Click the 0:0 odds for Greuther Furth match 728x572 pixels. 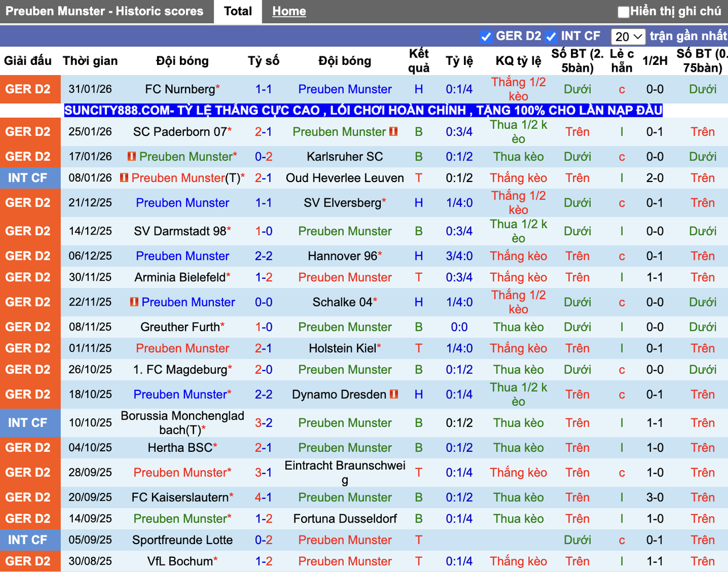point(459,327)
